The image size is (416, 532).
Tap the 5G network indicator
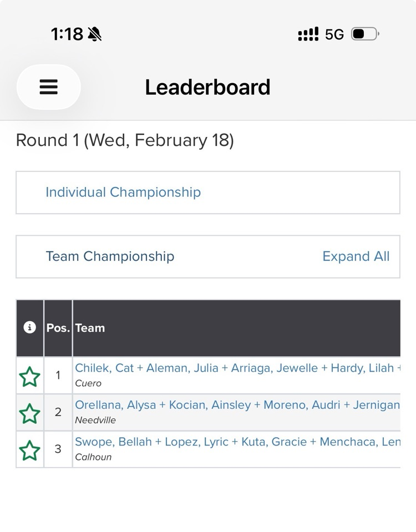point(334,34)
